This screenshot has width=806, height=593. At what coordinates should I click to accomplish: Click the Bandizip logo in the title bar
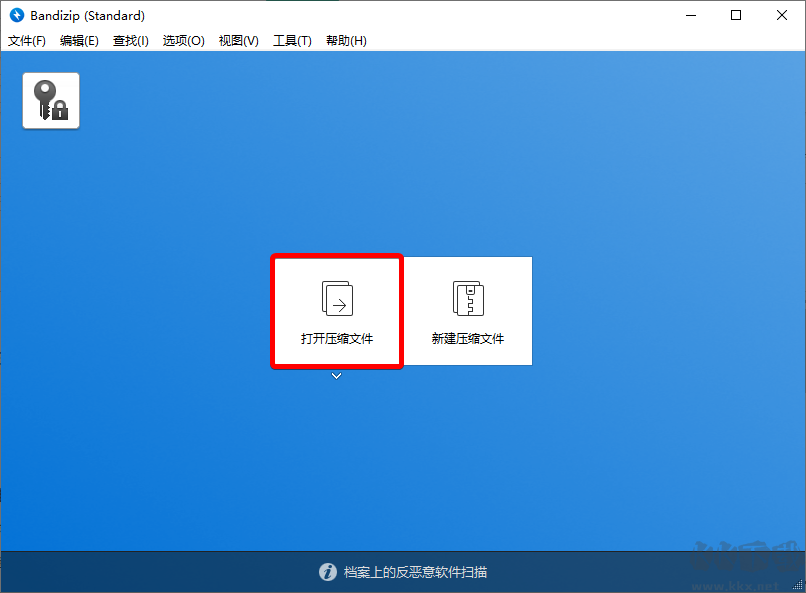pyautogui.click(x=16, y=15)
